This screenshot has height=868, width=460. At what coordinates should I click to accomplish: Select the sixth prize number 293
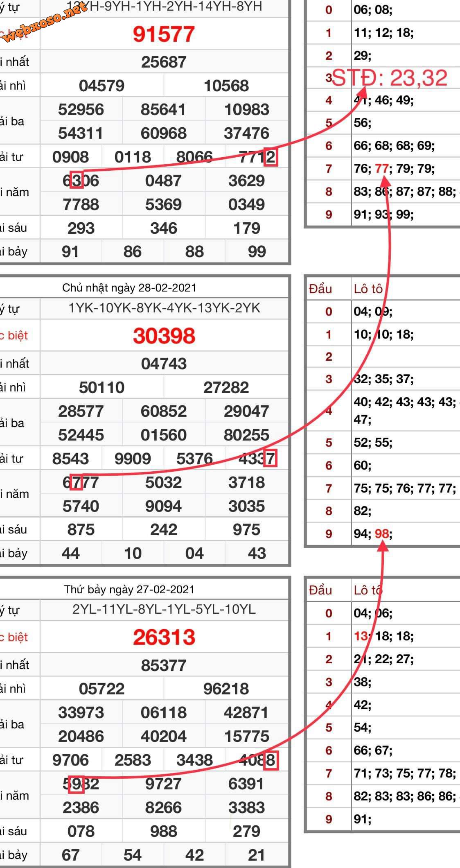(x=81, y=228)
